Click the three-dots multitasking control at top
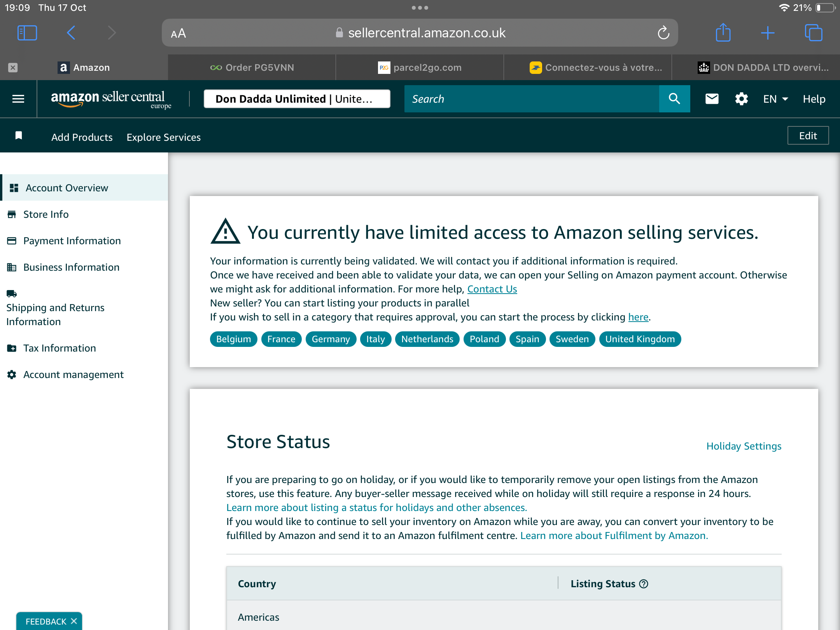The height and width of the screenshot is (630, 840). point(420,8)
